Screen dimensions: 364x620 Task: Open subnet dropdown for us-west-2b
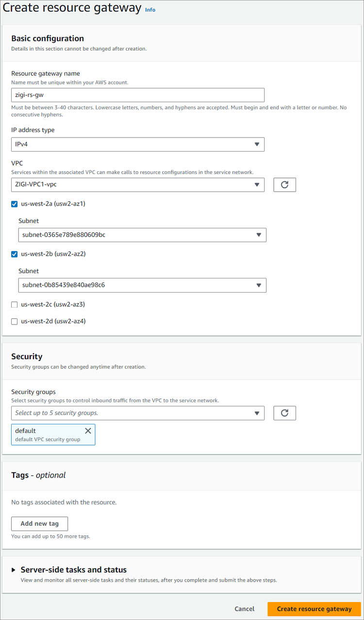[142, 285]
